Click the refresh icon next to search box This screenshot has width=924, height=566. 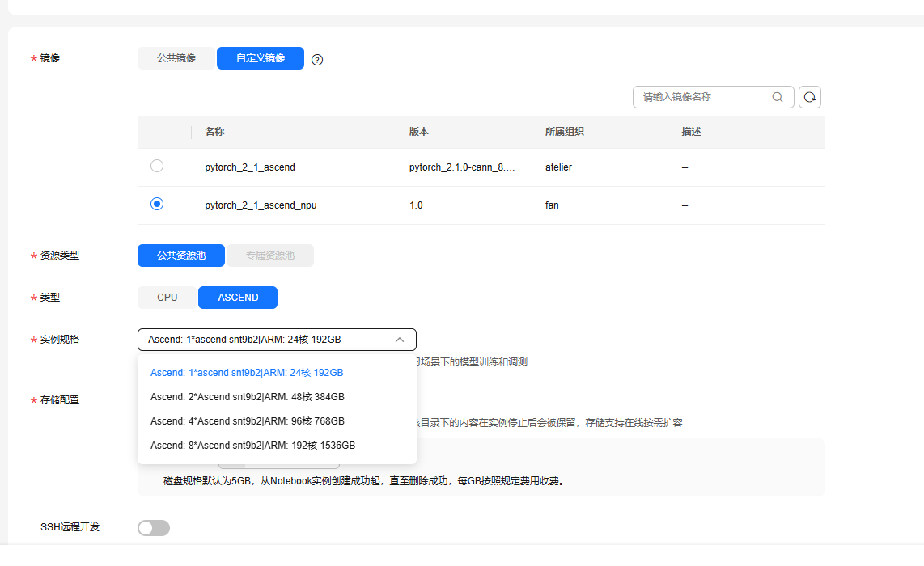[810, 97]
